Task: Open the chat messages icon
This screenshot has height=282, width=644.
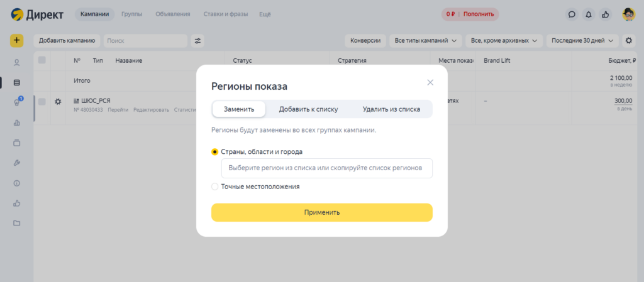Action: pos(572,14)
